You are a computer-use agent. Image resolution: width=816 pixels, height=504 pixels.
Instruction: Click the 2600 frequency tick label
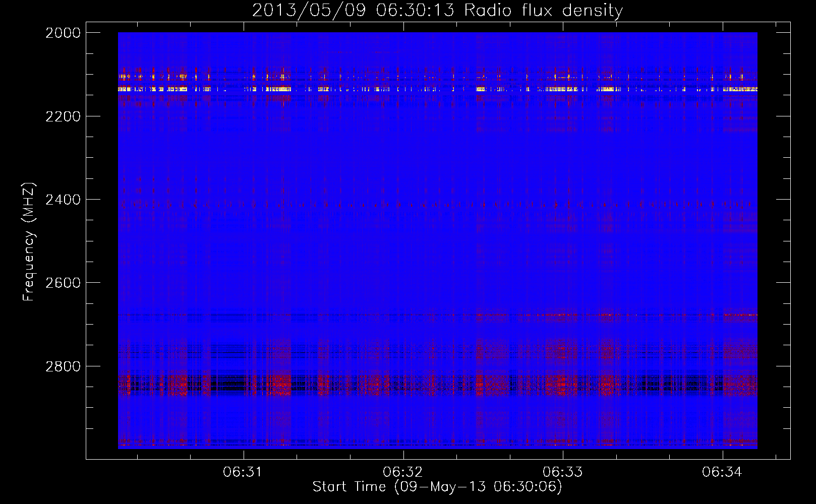tap(63, 283)
